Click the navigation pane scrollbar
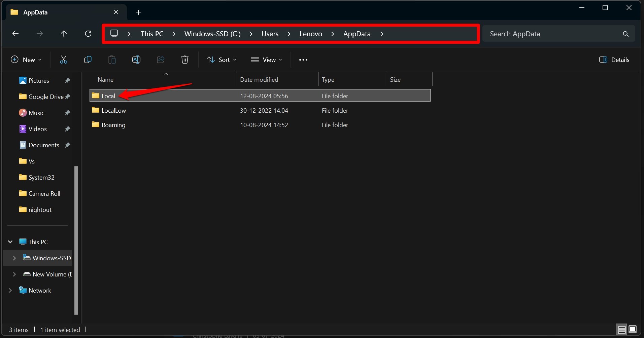 pos(76,240)
